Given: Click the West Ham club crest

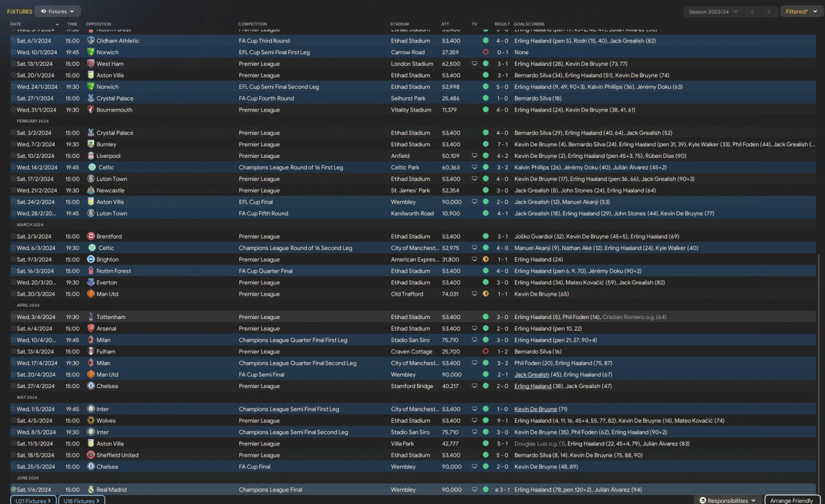Looking at the screenshot, I should coord(90,64).
